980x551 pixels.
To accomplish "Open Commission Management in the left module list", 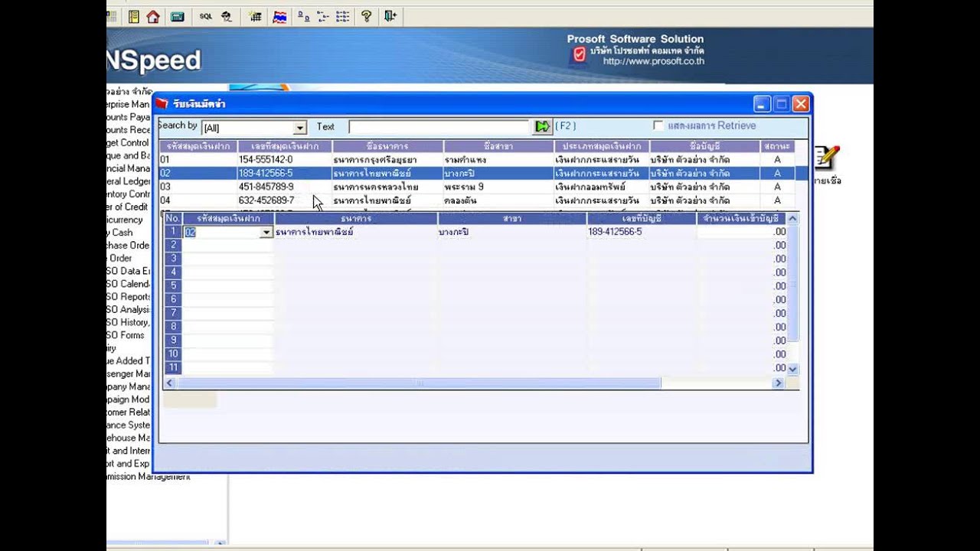I will 149,476.
